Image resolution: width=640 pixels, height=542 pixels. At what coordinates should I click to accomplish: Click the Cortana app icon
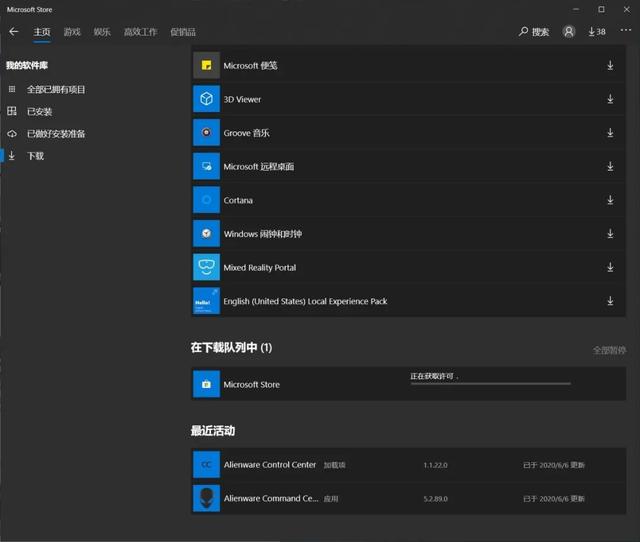(x=206, y=200)
